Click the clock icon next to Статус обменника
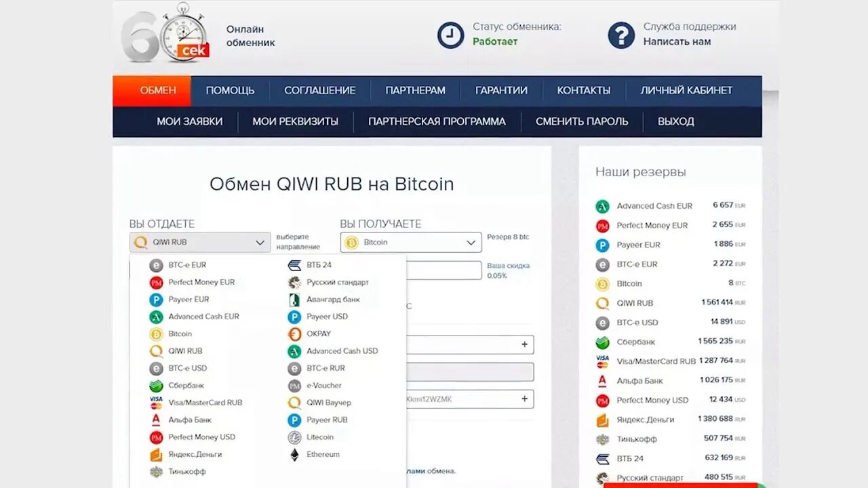The height and width of the screenshot is (488, 868). tap(450, 35)
